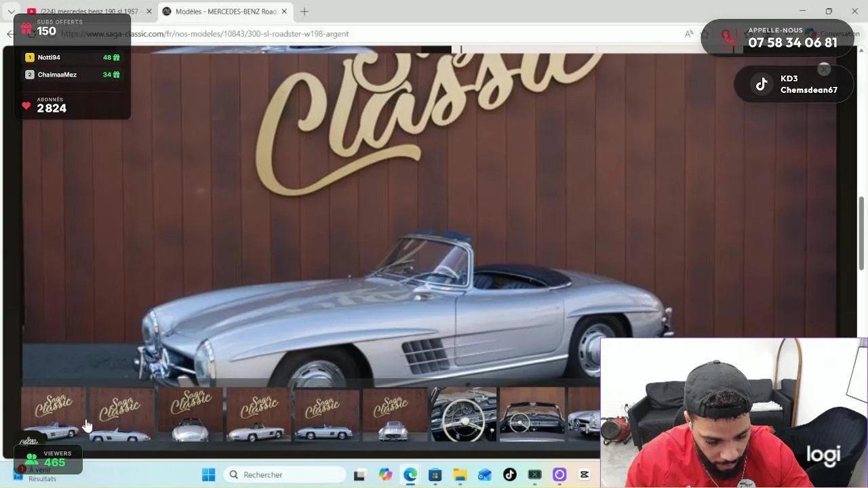
Task: Open the Outlook mail app on taskbar
Action: tap(485, 474)
